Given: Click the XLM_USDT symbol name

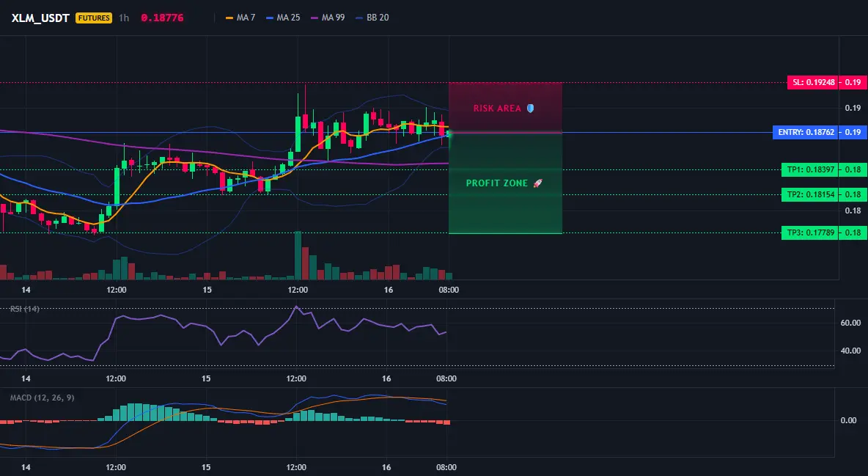Looking at the screenshot, I should click(40, 18).
